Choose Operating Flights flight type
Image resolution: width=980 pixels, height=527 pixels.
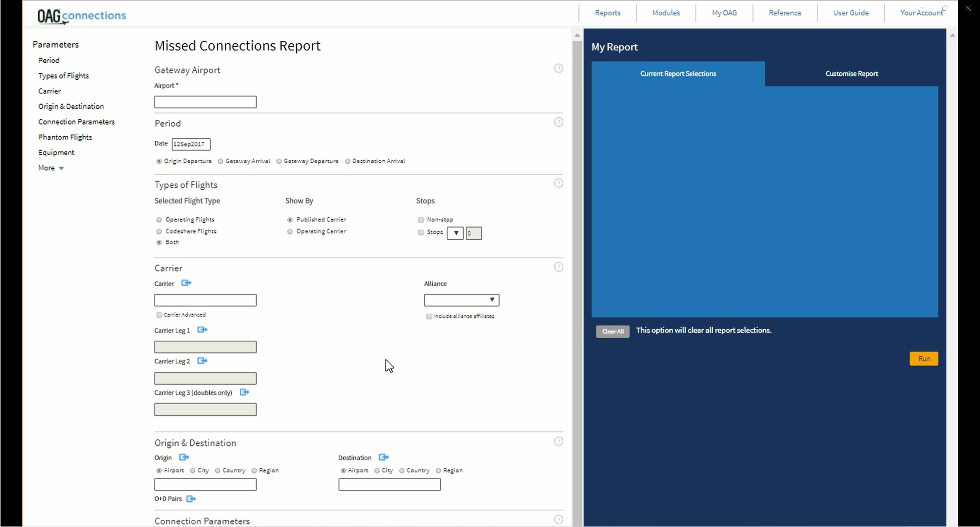(159, 220)
